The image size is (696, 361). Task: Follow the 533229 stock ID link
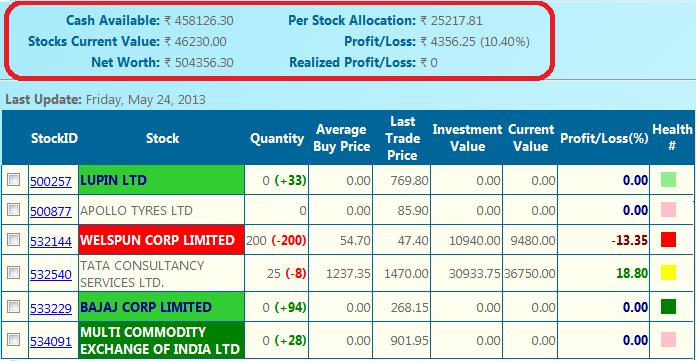(x=51, y=308)
